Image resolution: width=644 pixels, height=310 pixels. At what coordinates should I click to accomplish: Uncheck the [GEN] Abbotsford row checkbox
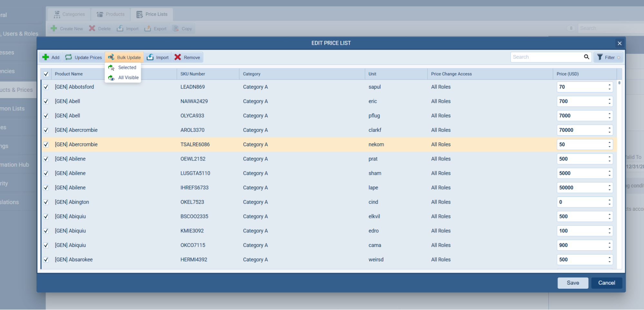point(46,87)
